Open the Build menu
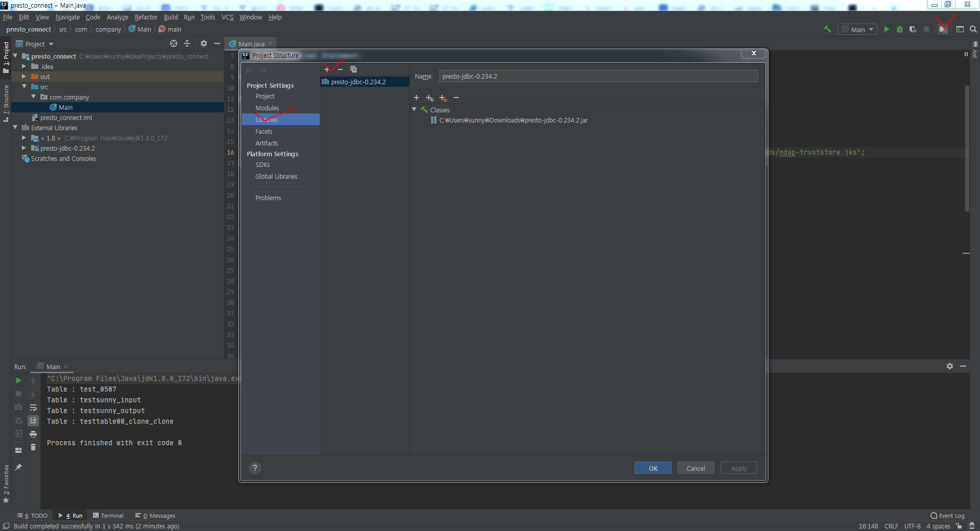 point(171,17)
